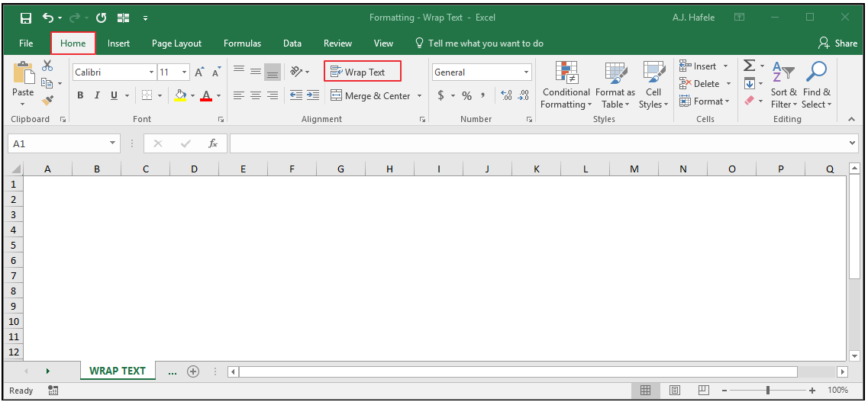The height and width of the screenshot is (402, 868).
Task: Open Sort & Filter menu
Action: (784, 85)
